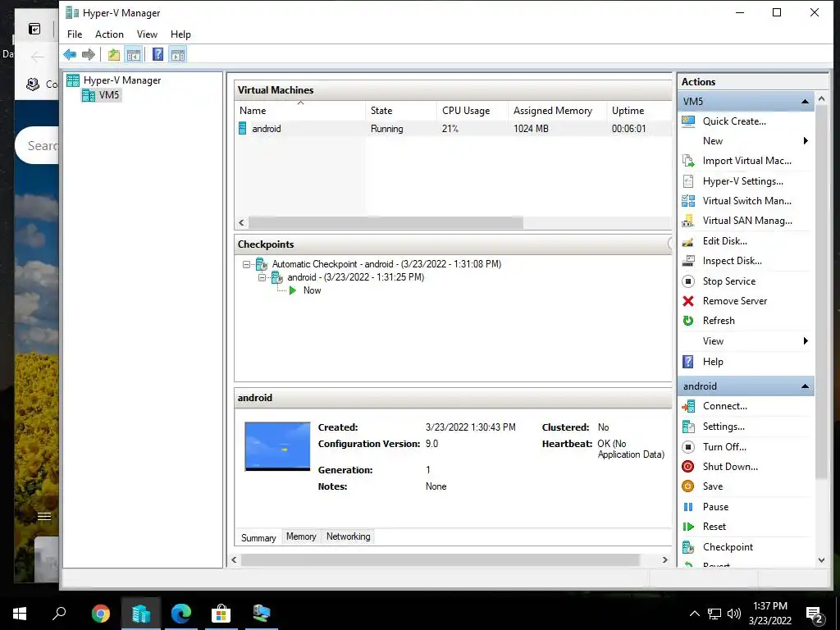Click Shut Down action

(x=730, y=467)
